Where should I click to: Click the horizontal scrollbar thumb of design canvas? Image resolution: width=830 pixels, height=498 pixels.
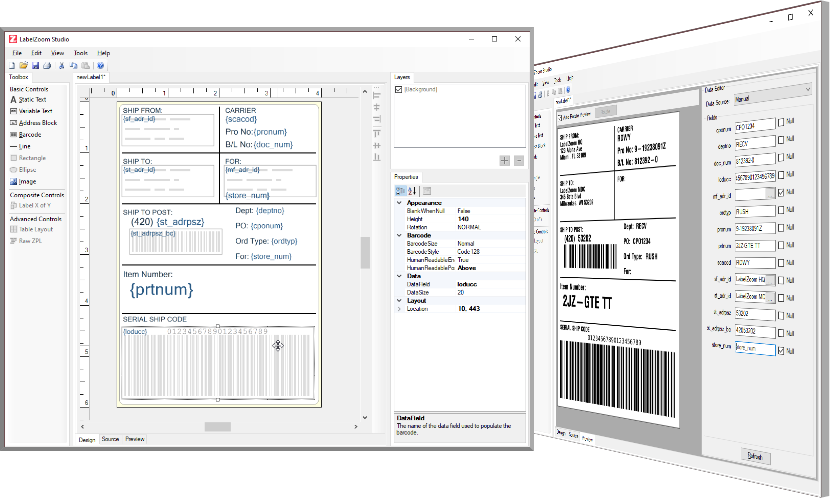(218, 427)
